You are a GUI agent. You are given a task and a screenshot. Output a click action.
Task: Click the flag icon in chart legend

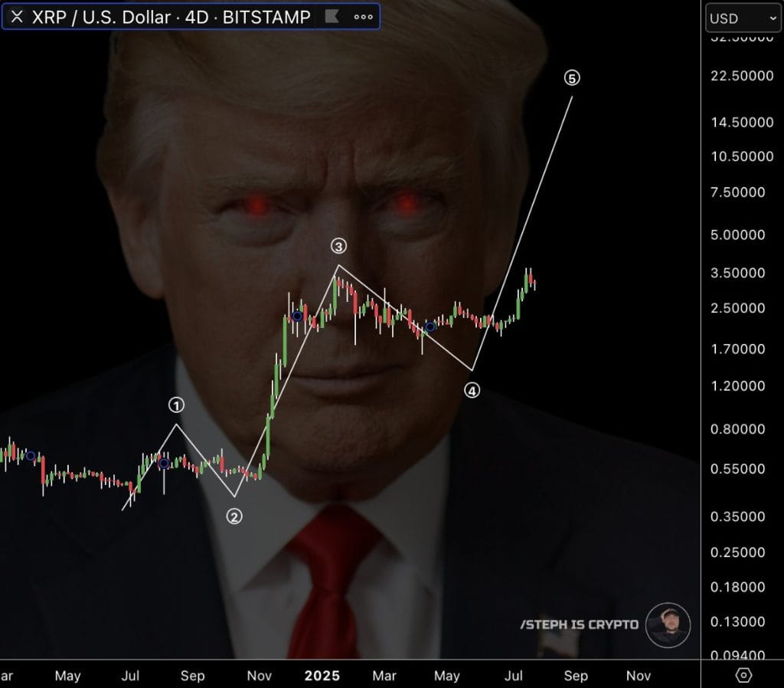332,17
